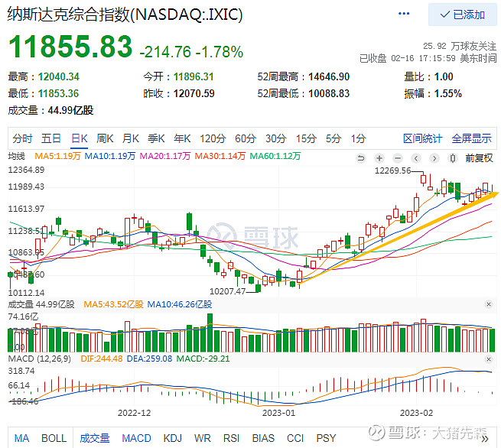Click the 52周最高 value 14646.90
This screenshot has width=501, height=448.
tap(329, 76)
